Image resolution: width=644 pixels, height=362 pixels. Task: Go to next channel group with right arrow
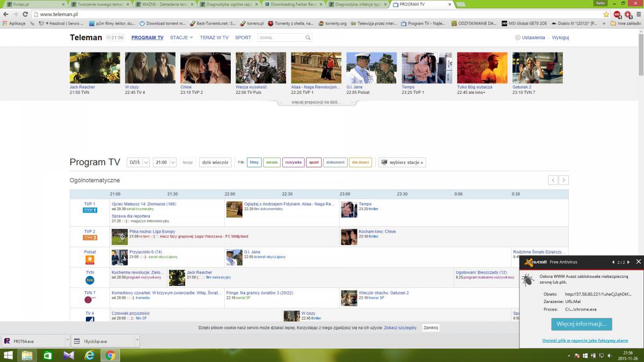563,180
